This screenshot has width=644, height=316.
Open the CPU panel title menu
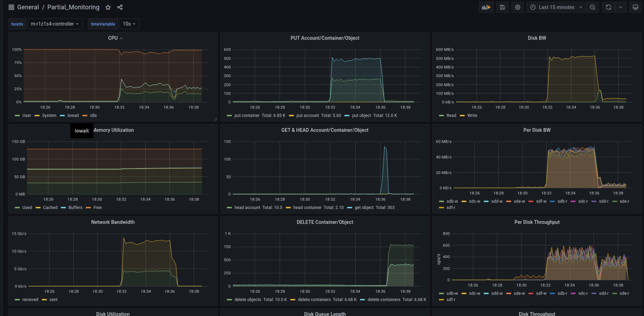click(115, 38)
